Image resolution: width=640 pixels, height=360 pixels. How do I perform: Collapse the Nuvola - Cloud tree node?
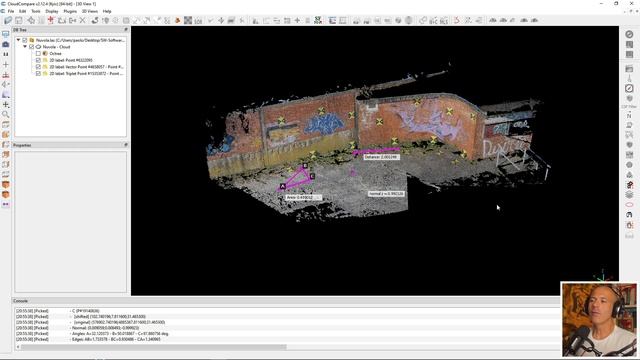tap(25, 47)
